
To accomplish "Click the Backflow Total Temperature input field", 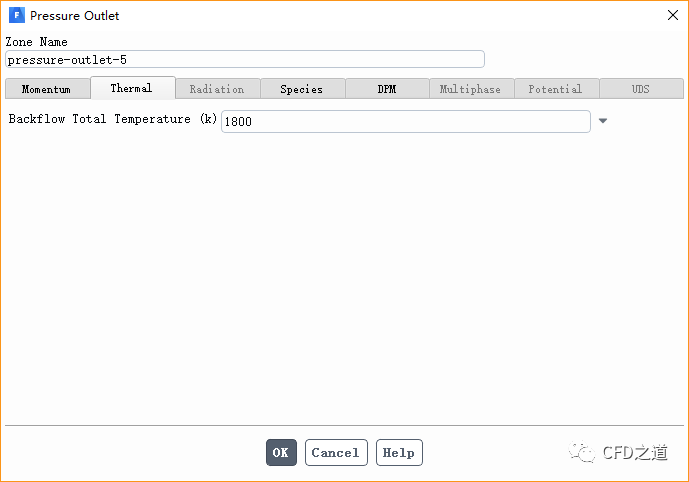I will click(x=405, y=121).
